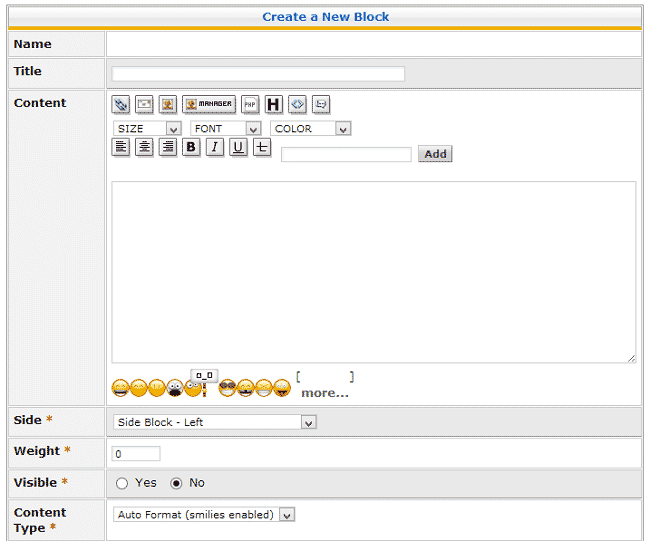The image size is (650, 541).
Task: Toggle italic text formatting
Action: tap(214, 148)
